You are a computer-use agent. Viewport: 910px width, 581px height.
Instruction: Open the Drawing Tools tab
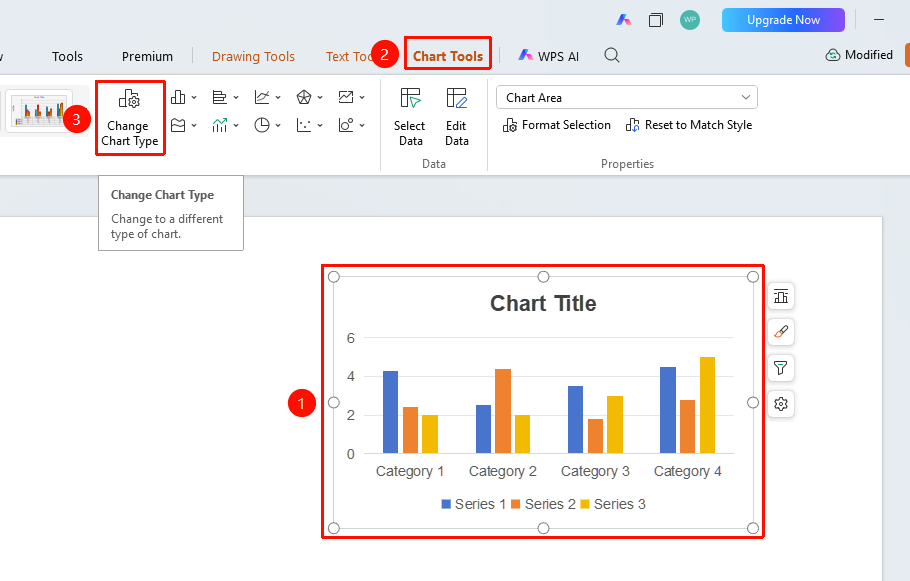coord(253,56)
